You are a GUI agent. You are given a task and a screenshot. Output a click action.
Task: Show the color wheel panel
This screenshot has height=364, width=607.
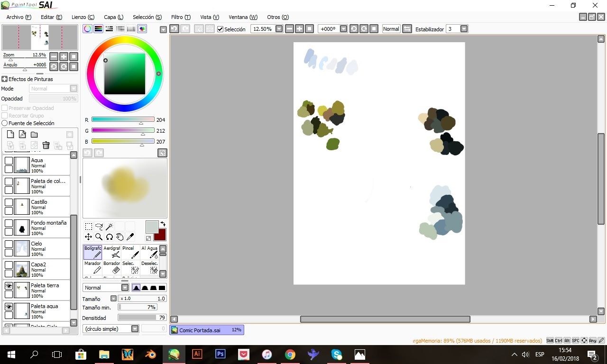[x=87, y=29]
